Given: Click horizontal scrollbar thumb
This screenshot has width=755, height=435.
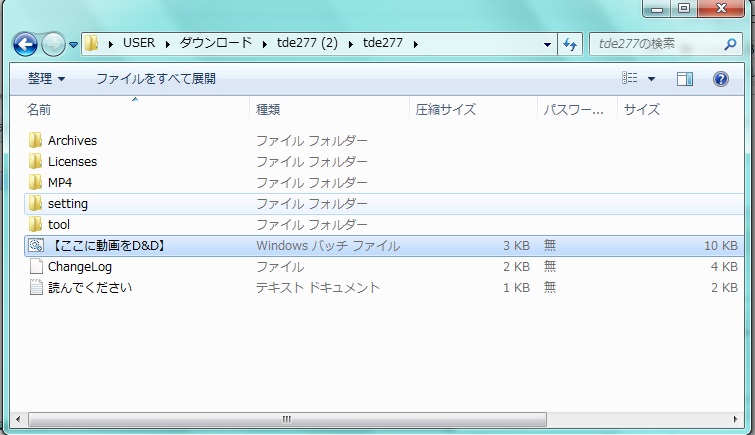Looking at the screenshot, I should (287, 419).
